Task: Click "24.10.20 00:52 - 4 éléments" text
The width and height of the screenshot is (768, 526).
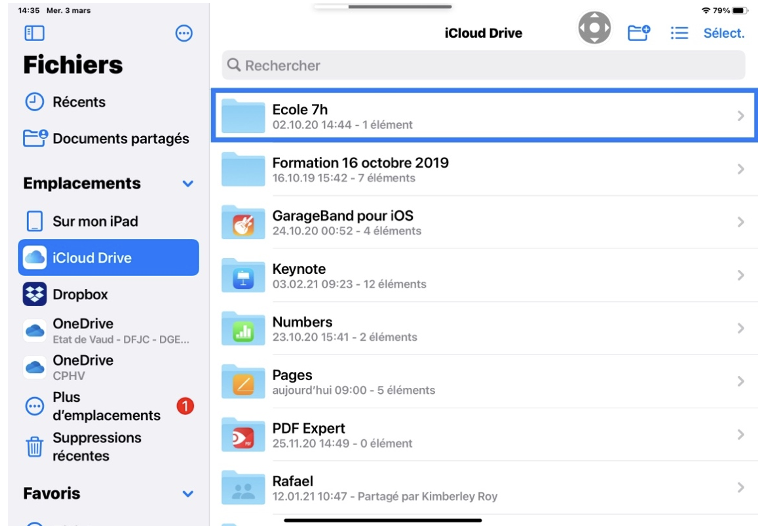Action: [347, 231]
